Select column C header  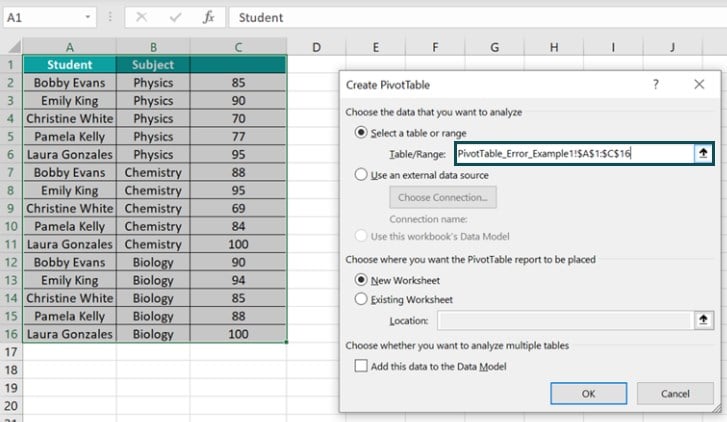(238, 47)
